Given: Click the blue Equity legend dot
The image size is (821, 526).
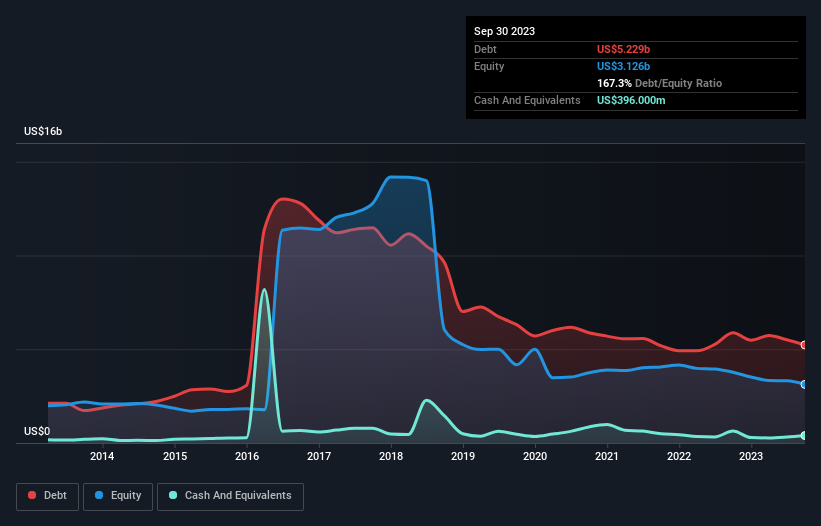Looking at the screenshot, I should pyautogui.click(x=99, y=495).
